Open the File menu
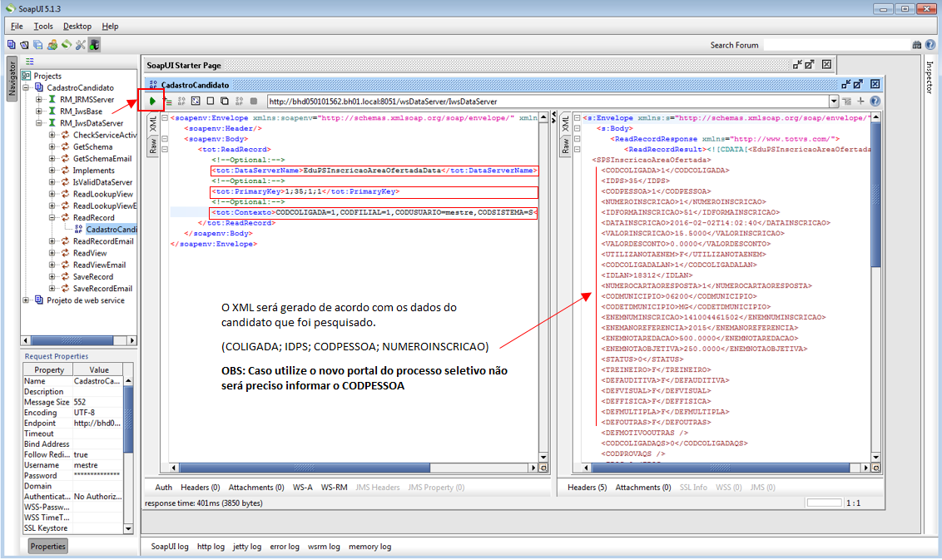The height and width of the screenshot is (560, 942). tap(17, 26)
